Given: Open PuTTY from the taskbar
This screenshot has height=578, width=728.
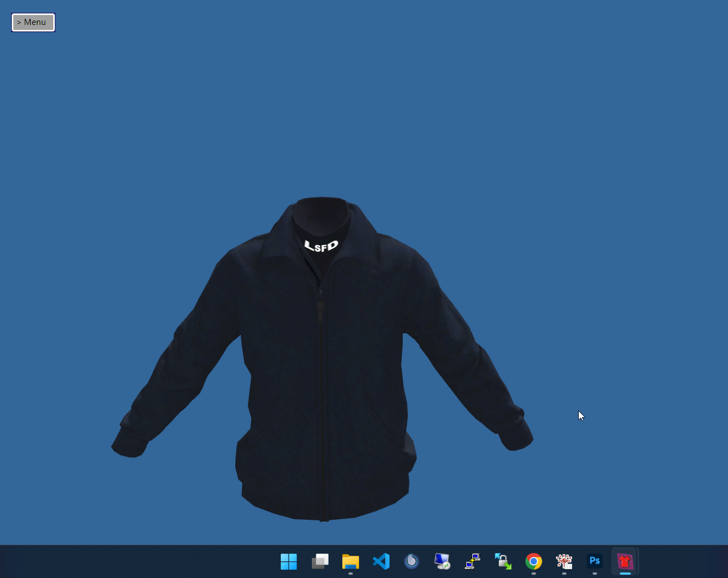Looking at the screenshot, I should point(473,561).
